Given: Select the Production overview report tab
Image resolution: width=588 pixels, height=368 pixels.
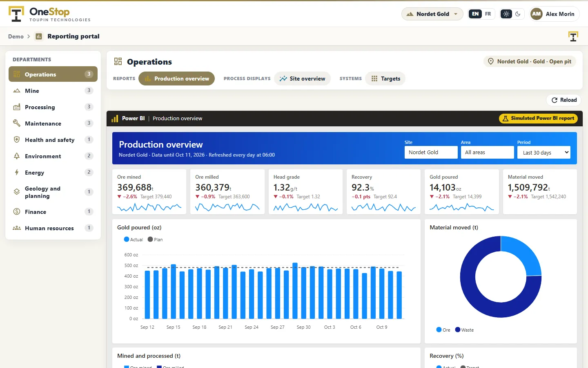Looking at the screenshot, I should 177,79.
